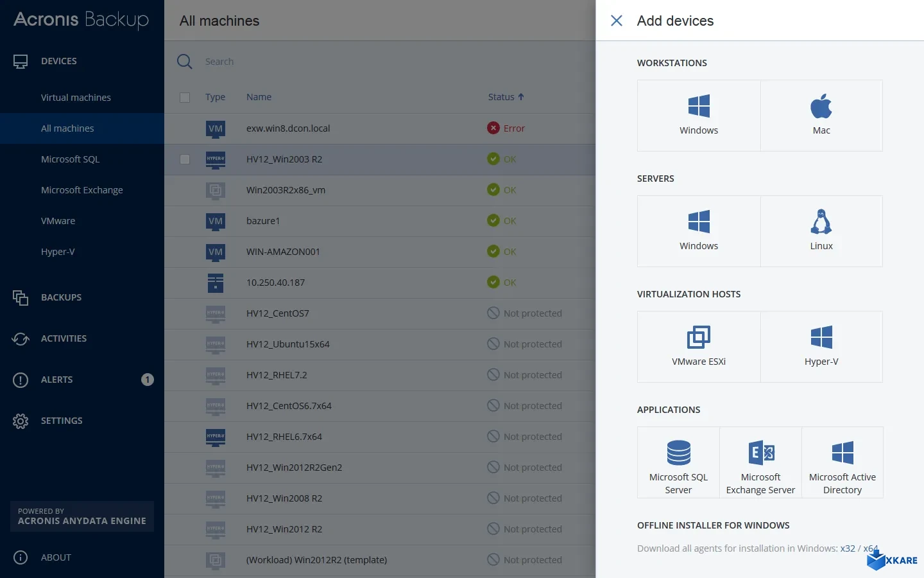Click the Devices monitor icon

pyautogui.click(x=21, y=61)
